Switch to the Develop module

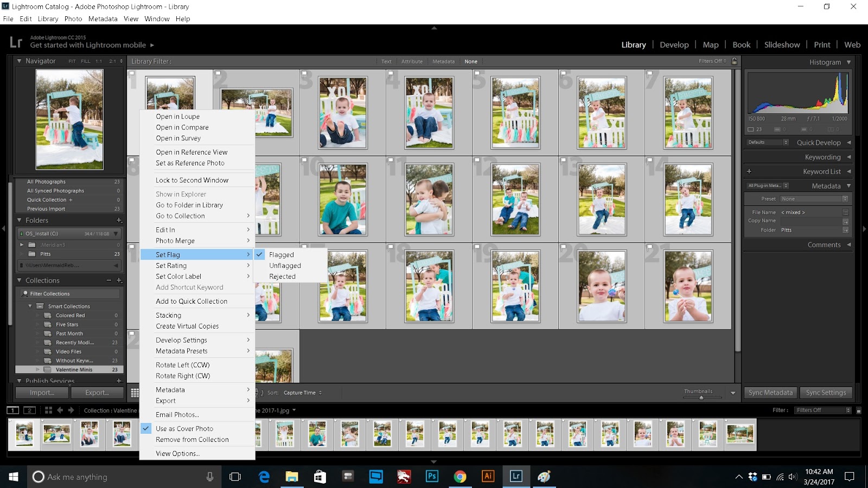(674, 44)
